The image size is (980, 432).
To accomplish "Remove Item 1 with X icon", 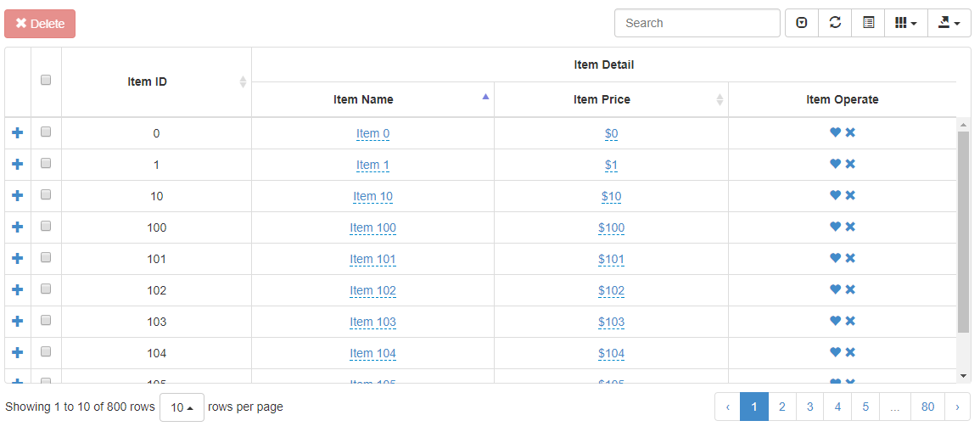I will pos(850,164).
